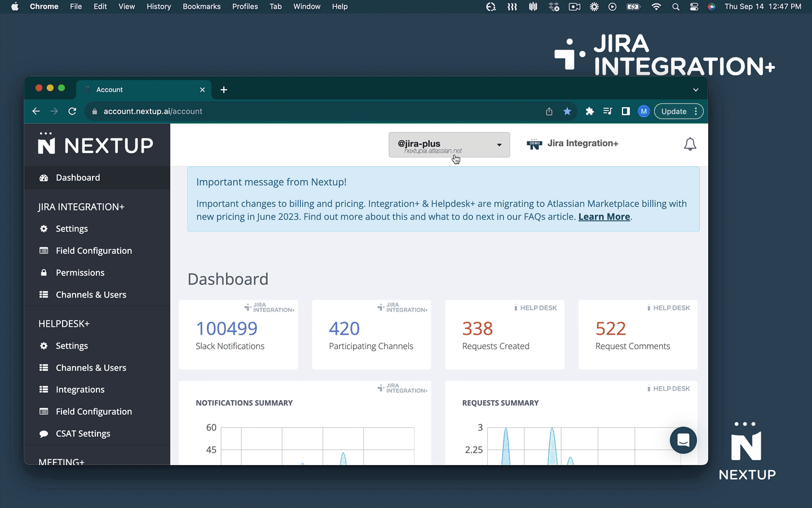The image size is (812, 508).
Task: Open the Window menu
Action: point(307,7)
